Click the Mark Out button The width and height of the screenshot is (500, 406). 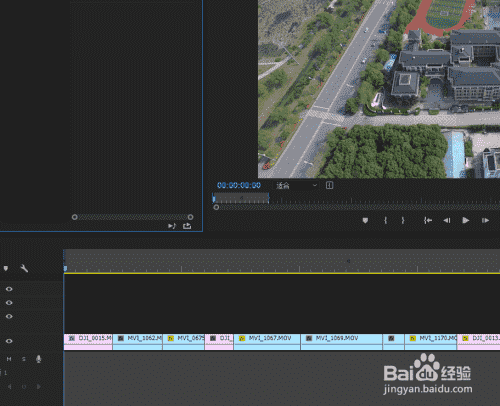[403, 220]
